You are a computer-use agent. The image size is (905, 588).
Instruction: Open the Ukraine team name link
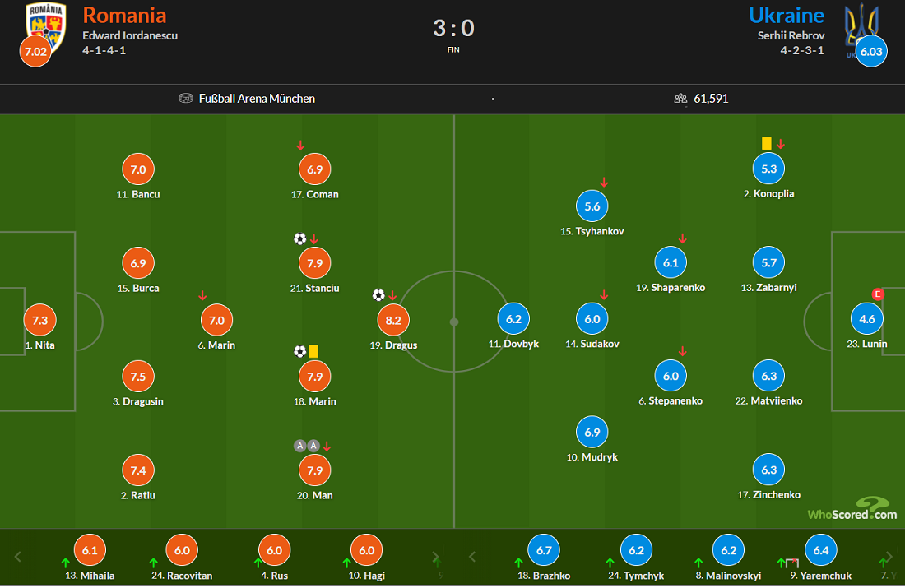pos(786,16)
